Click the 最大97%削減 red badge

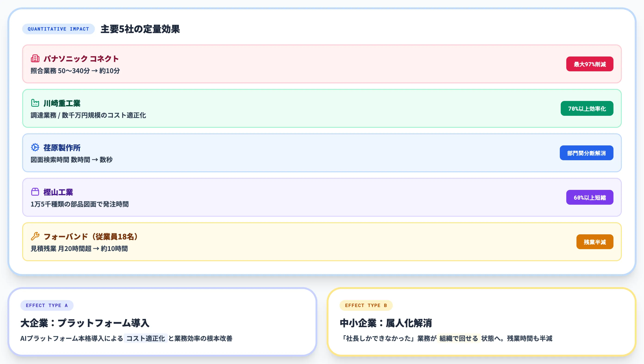coord(589,64)
